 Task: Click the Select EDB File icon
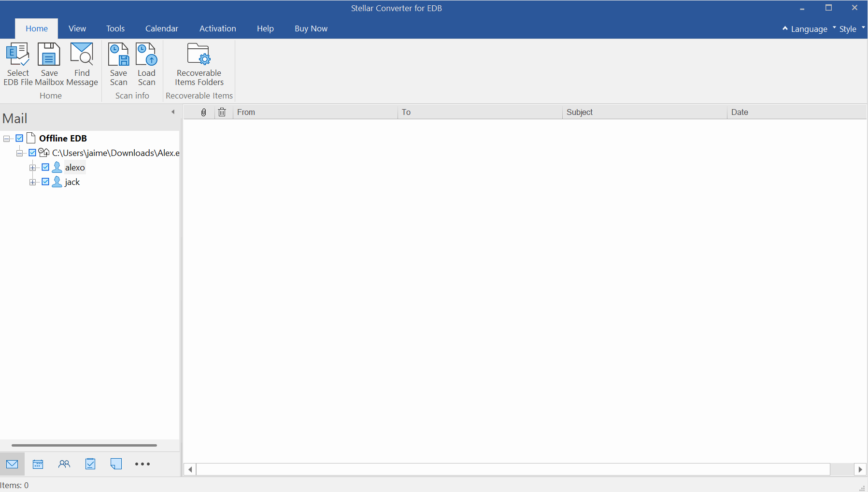(18, 54)
